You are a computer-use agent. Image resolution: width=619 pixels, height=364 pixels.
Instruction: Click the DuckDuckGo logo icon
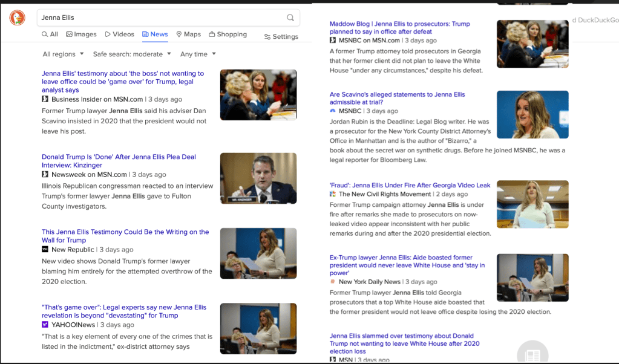click(17, 18)
